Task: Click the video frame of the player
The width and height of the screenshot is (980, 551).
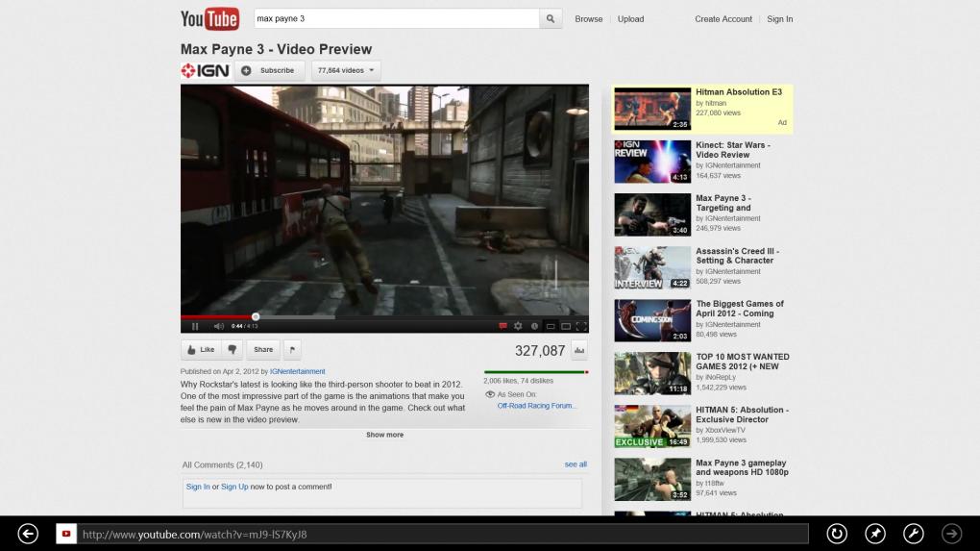Action: [384, 200]
